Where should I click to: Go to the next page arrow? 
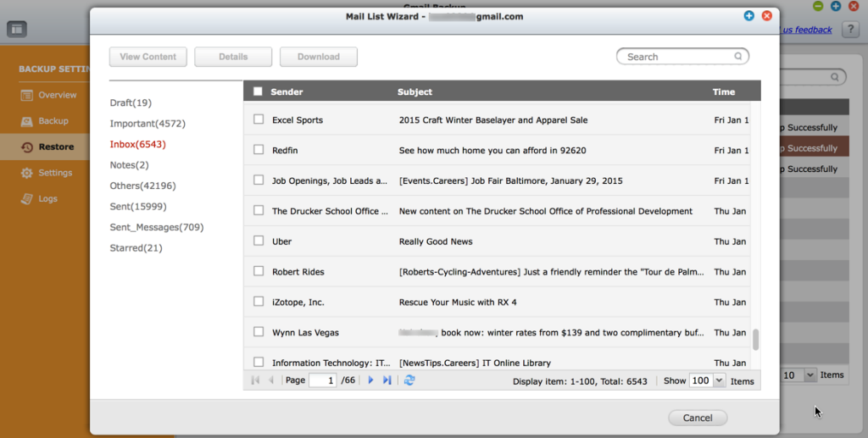pyautogui.click(x=371, y=380)
